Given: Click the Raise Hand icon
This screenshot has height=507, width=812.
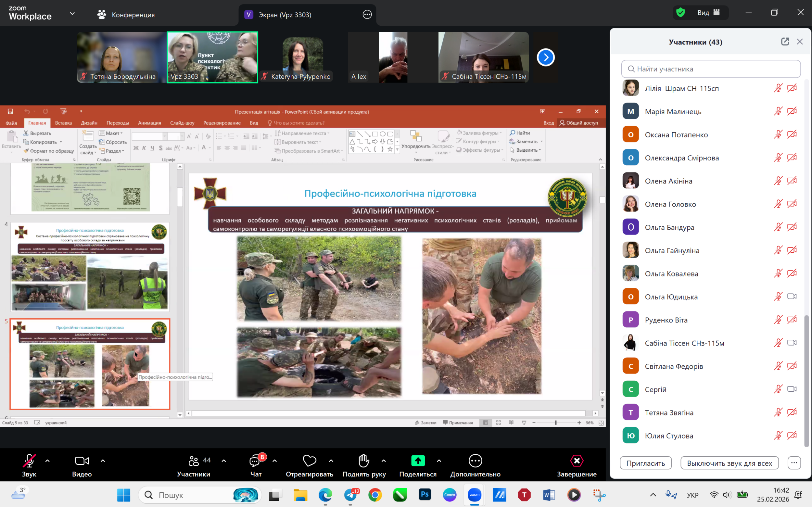Looking at the screenshot, I should pyautogui.click(x=364, y=462).
